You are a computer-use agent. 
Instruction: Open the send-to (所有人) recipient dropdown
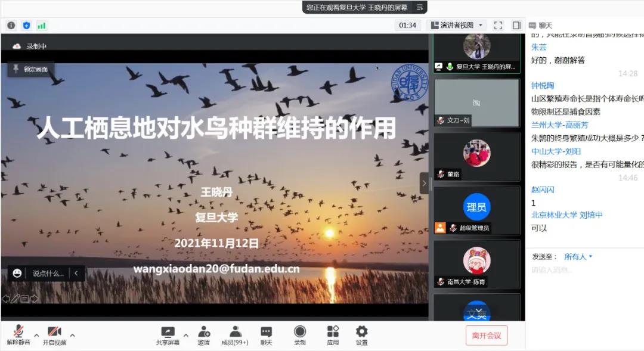[x=578, y=257]
